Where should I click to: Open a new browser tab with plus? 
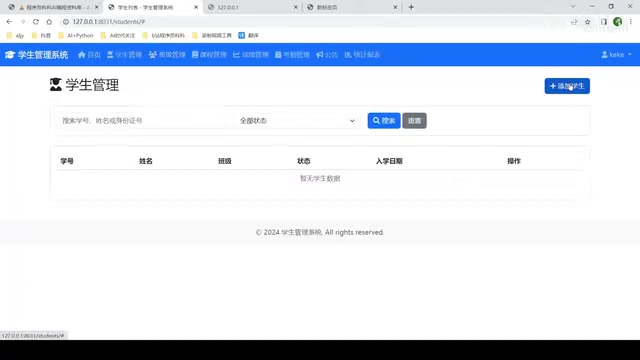(411, 7)
